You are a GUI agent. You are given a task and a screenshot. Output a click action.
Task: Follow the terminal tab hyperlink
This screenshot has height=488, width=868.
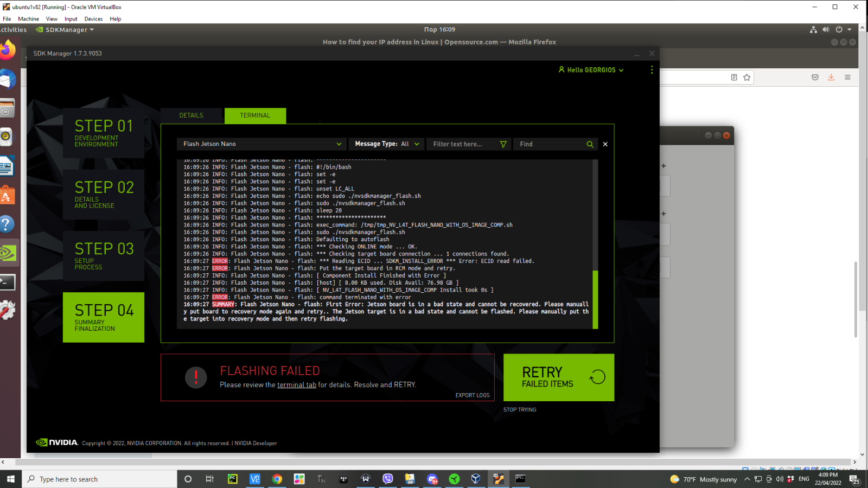[297, 385]
